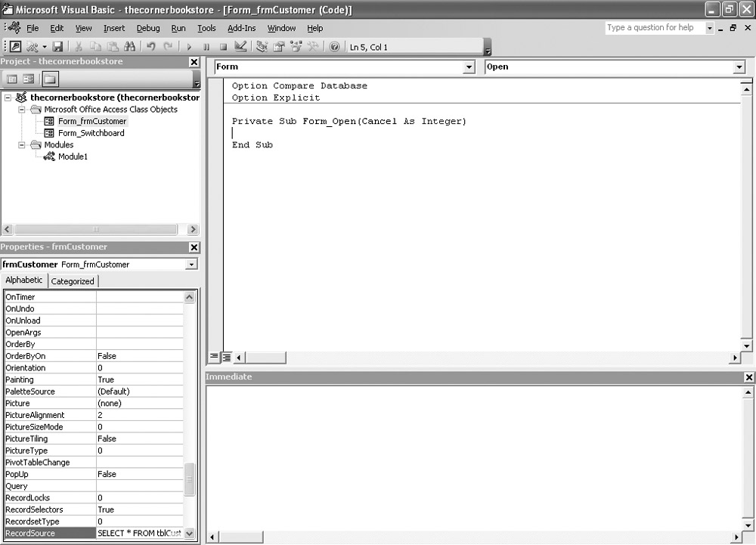Open the Form object dropdown
The width and height of the screenshot is (756, 545).
pos(469,67)
